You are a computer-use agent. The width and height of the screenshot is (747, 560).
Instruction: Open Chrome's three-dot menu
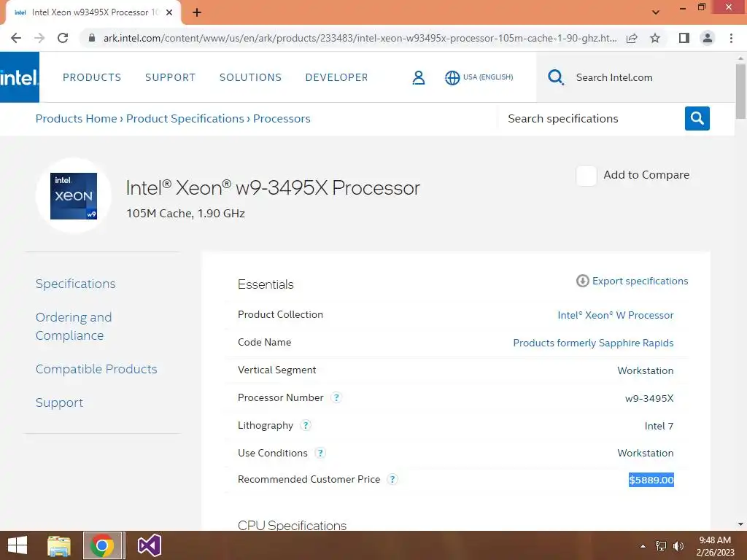(x=731, y=38)
